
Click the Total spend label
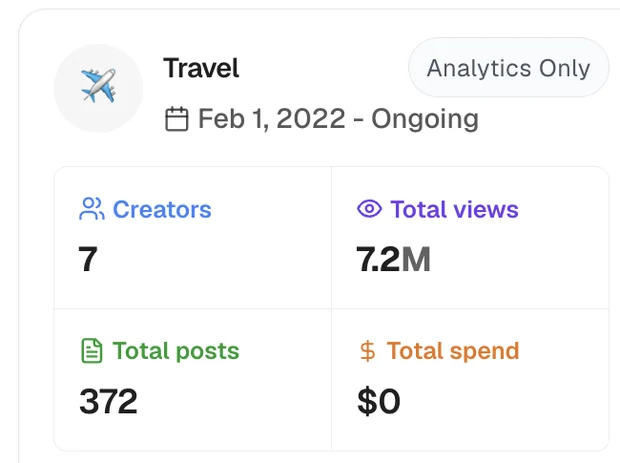tap(453, 351)
